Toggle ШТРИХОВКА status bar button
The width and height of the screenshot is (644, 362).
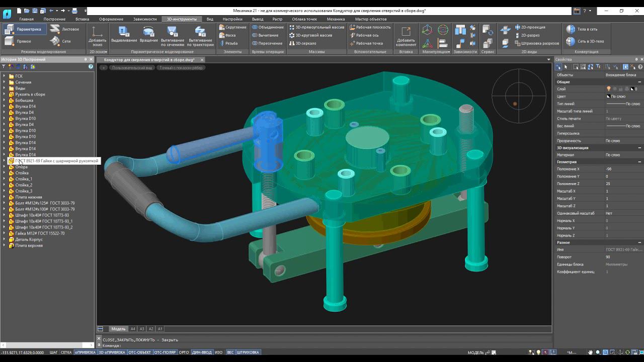point(248,352)
